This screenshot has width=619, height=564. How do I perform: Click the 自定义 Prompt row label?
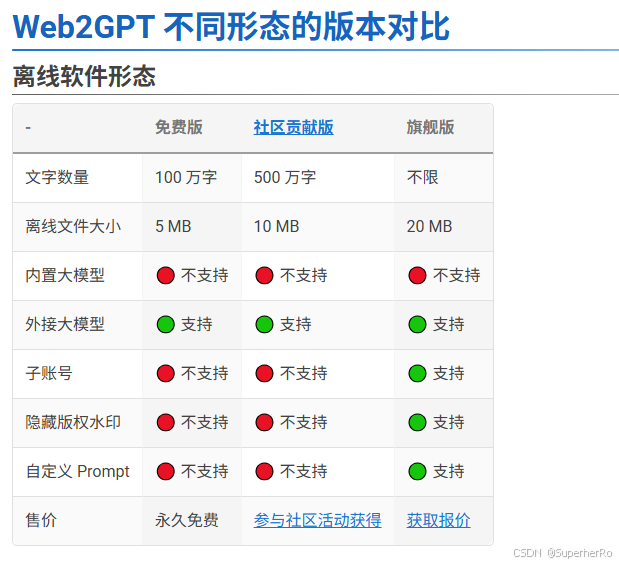pos(78,471)
